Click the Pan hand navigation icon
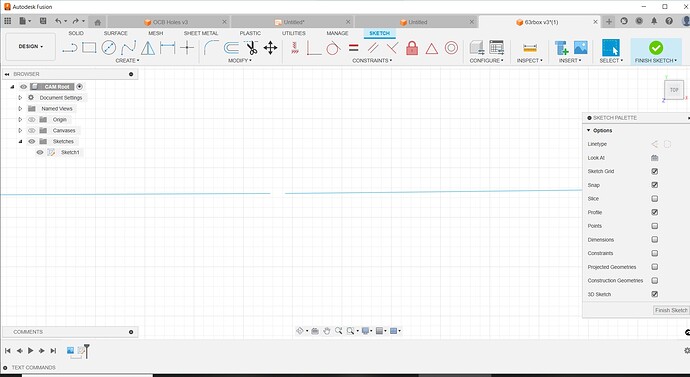 coord(327,331)
